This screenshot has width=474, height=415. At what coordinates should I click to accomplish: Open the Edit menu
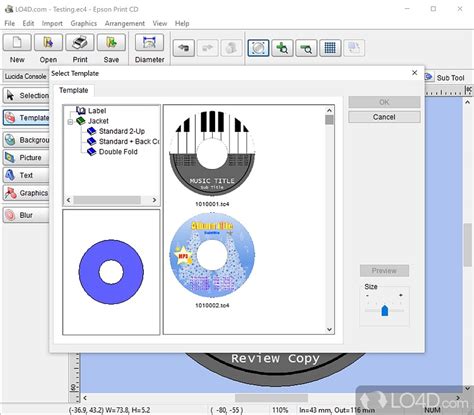[28, 23]
